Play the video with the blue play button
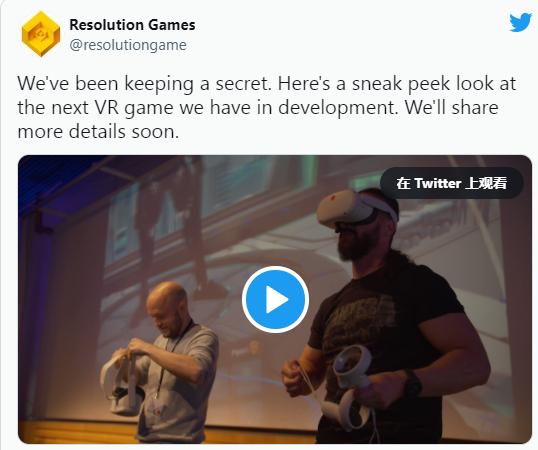This screenshot has height=450, width=538. point(275,299)
